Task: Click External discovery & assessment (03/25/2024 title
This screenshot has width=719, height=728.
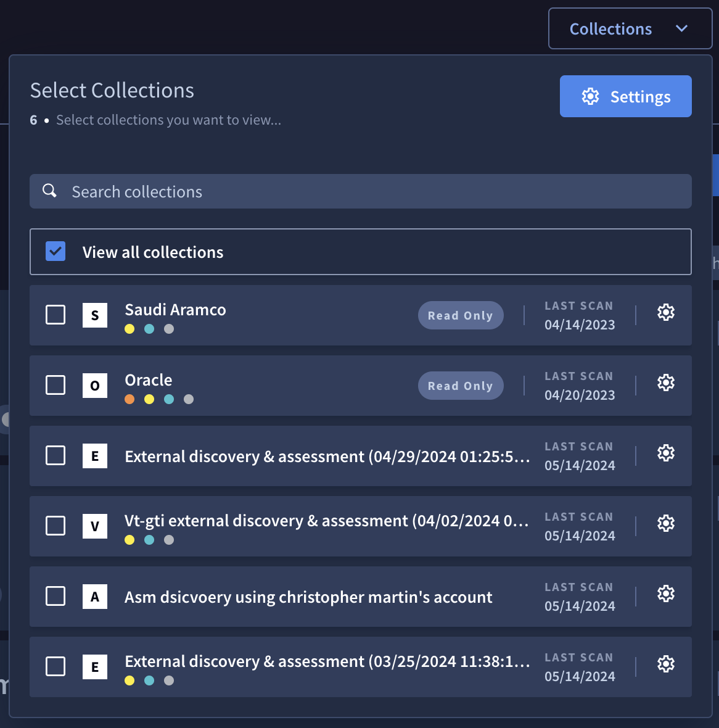Action: pos(327,661)
